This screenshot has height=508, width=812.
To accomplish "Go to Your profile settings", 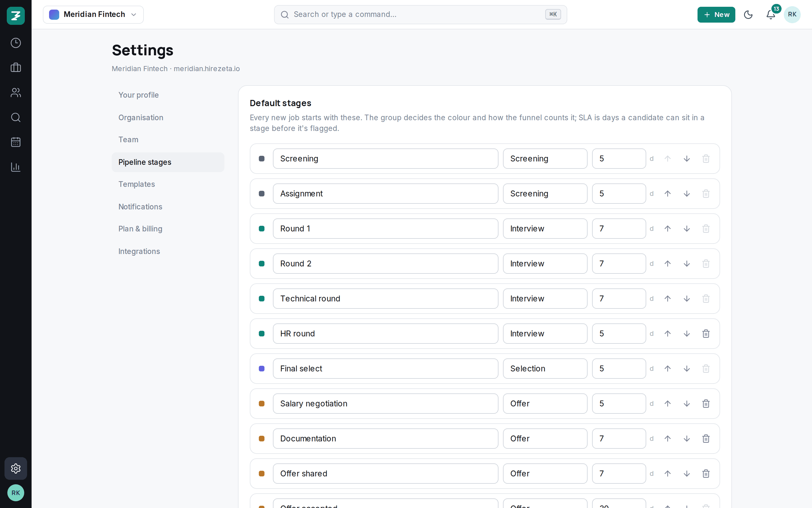I will 168,95.
